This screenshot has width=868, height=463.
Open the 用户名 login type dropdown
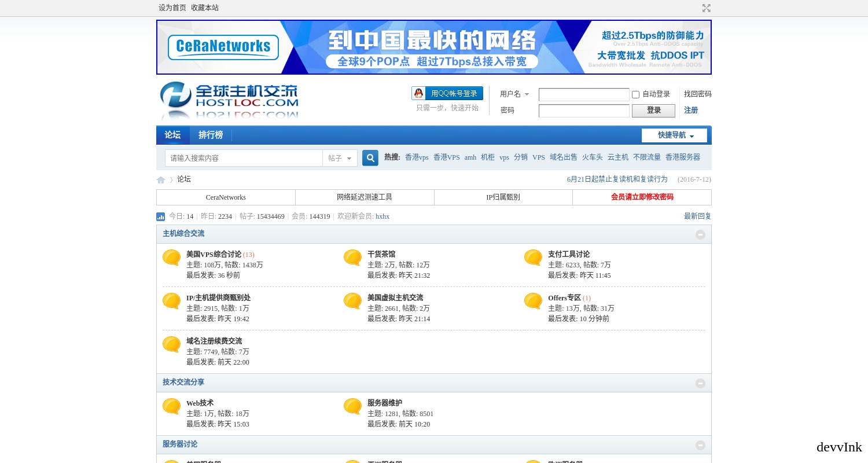[514, 94]
